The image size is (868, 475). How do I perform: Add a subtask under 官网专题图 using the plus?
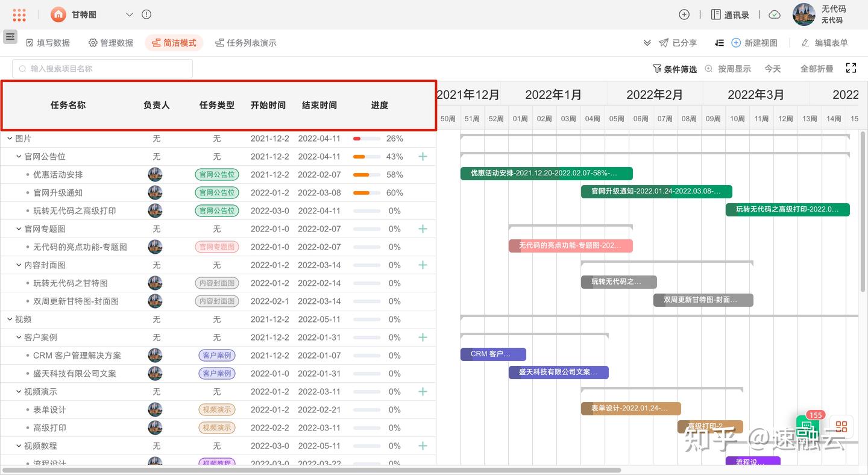[x=423, y=228]
